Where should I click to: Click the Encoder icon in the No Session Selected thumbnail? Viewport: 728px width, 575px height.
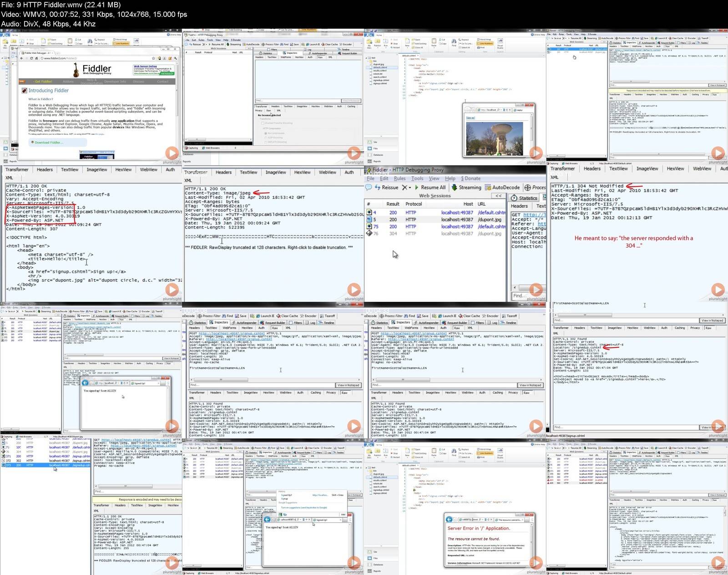[x=340, y=44]
